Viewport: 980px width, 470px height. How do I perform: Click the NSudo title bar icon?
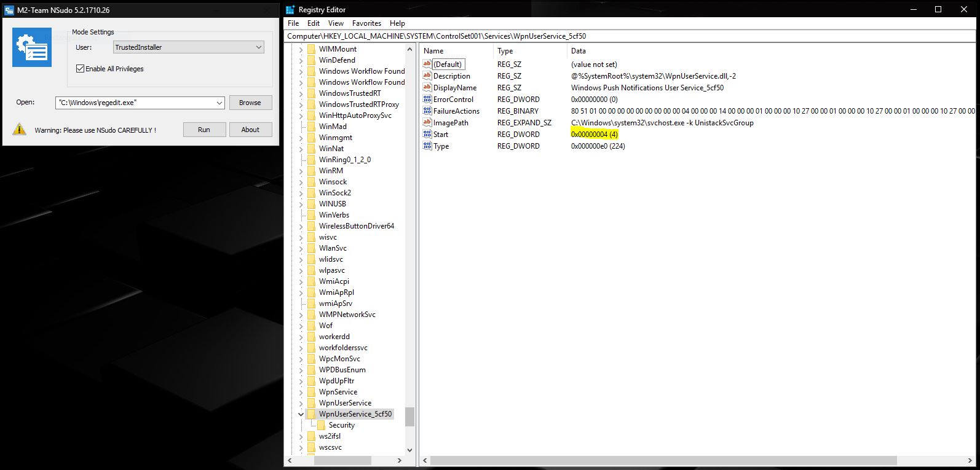pyautogui.click(x=9, y=10)
